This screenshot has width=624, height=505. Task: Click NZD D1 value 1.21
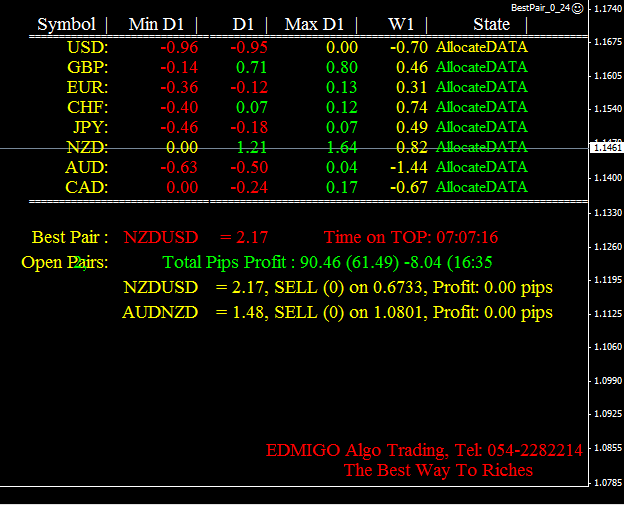252,147
